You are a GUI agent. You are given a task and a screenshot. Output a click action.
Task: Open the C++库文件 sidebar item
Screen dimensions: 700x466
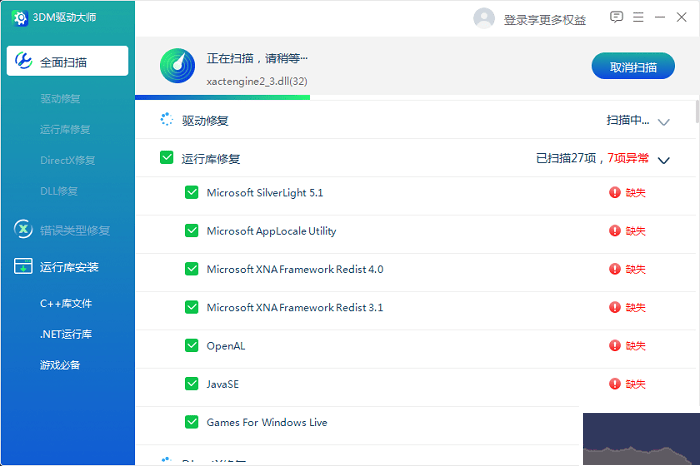pos(66,303)
